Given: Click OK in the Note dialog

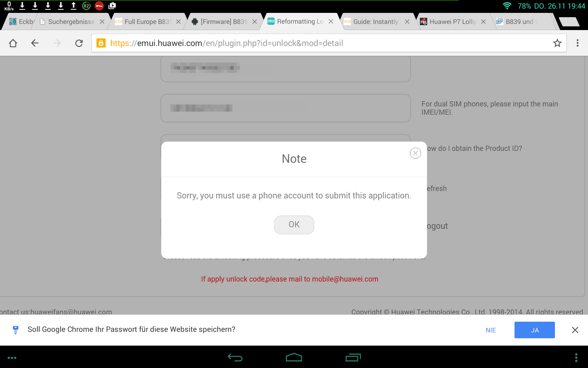Looking at the screenshot, I should tap(294, 225).
